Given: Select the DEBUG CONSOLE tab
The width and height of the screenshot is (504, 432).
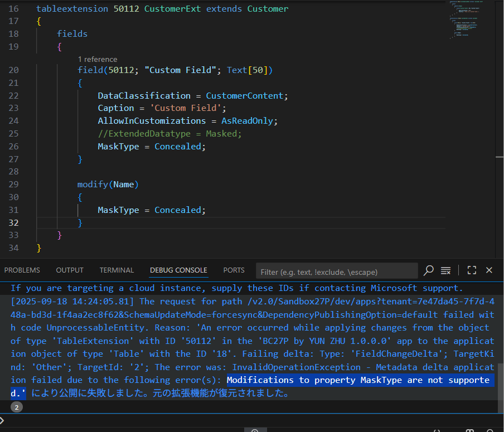Looking at the screenshot, I should tap(178, 270).
